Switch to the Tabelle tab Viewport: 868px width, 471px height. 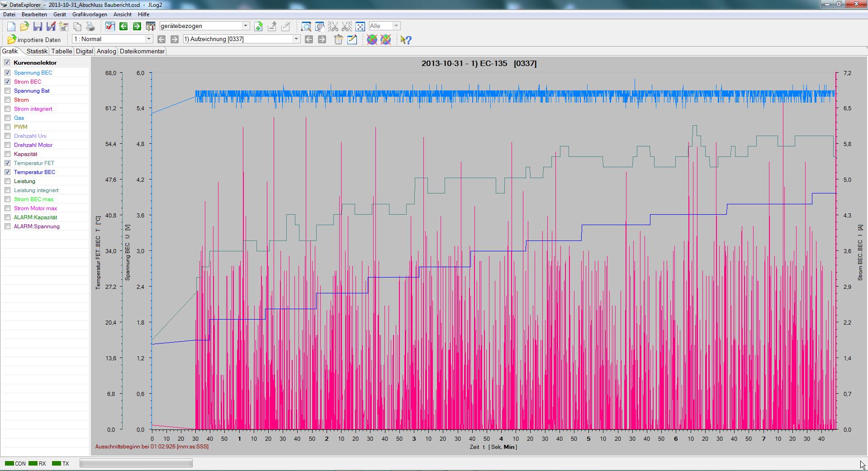(x=62, y=51)
